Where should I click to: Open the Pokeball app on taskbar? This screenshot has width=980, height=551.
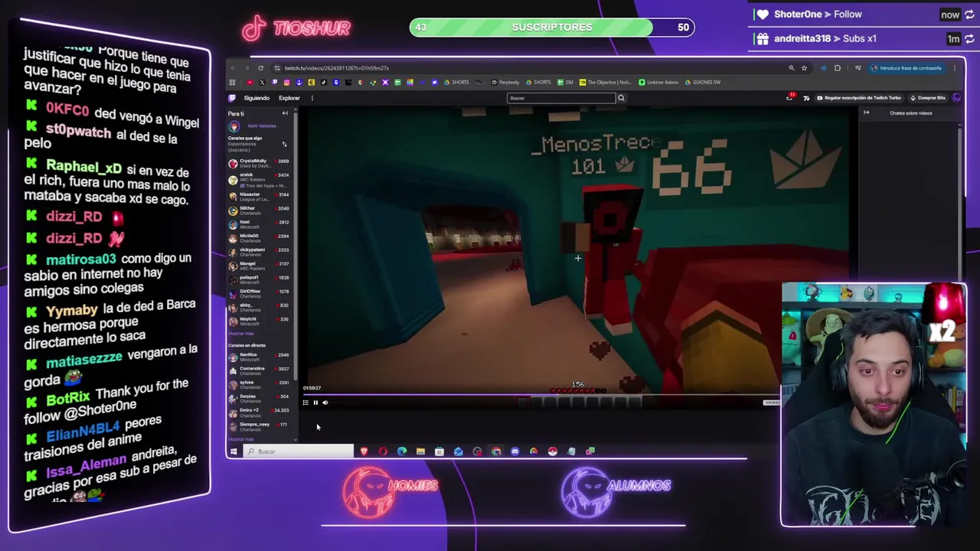pyautogui.click(x=552, y=452)
